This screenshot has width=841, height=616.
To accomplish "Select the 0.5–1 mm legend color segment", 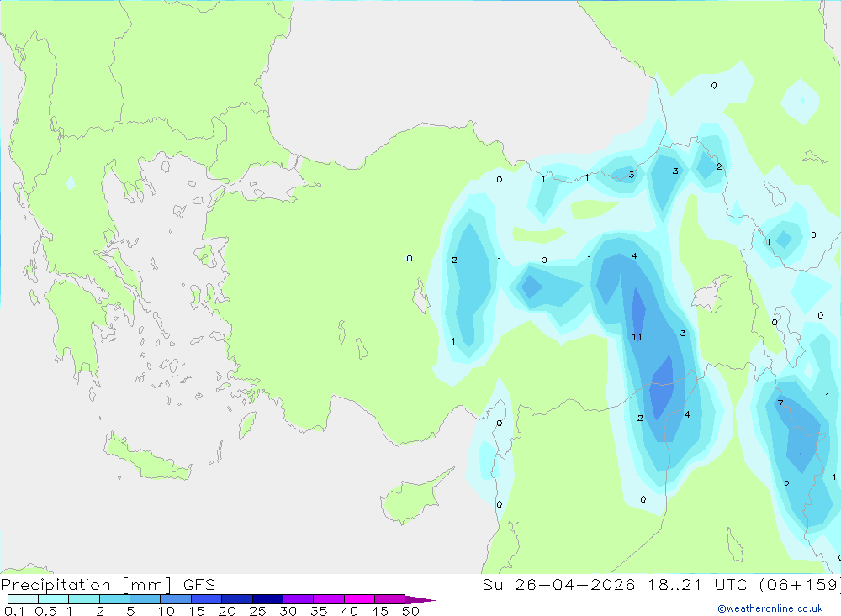I will [54, 599].
